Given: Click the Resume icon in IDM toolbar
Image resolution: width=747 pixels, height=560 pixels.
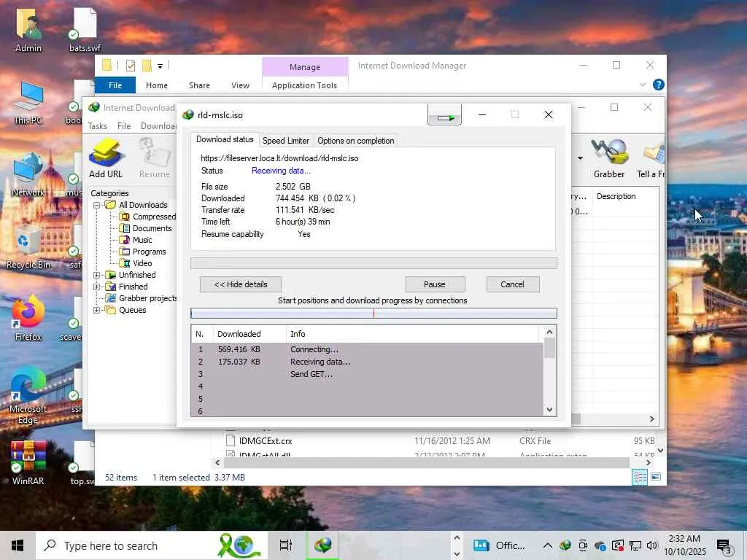Looking at the screenshot, I should [155, 158].
